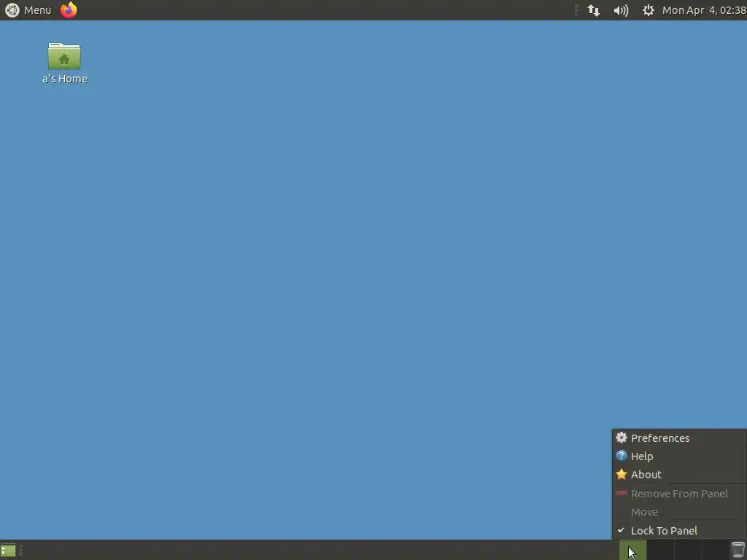Toggle the Lock To Panel checkmark
The width and height of the screenshot is (747, 560).
coord(679,531)
